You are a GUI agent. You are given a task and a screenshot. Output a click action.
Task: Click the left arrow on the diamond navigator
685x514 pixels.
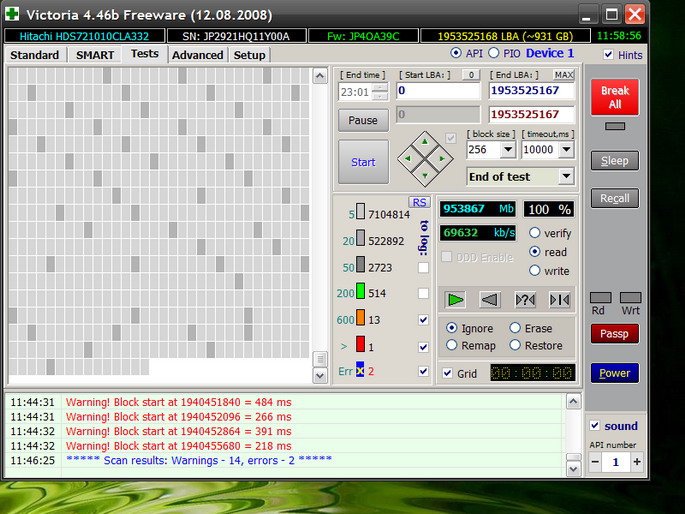click(408, 159)
